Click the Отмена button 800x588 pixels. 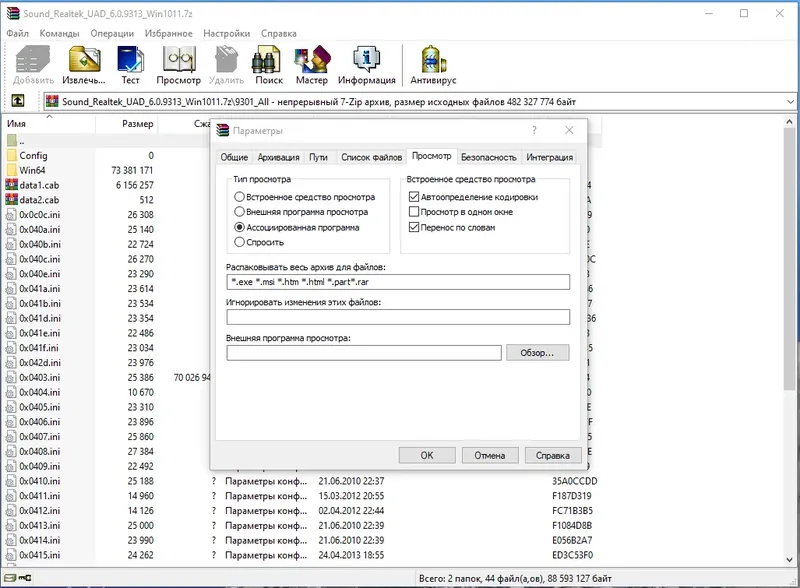[490, 455]
